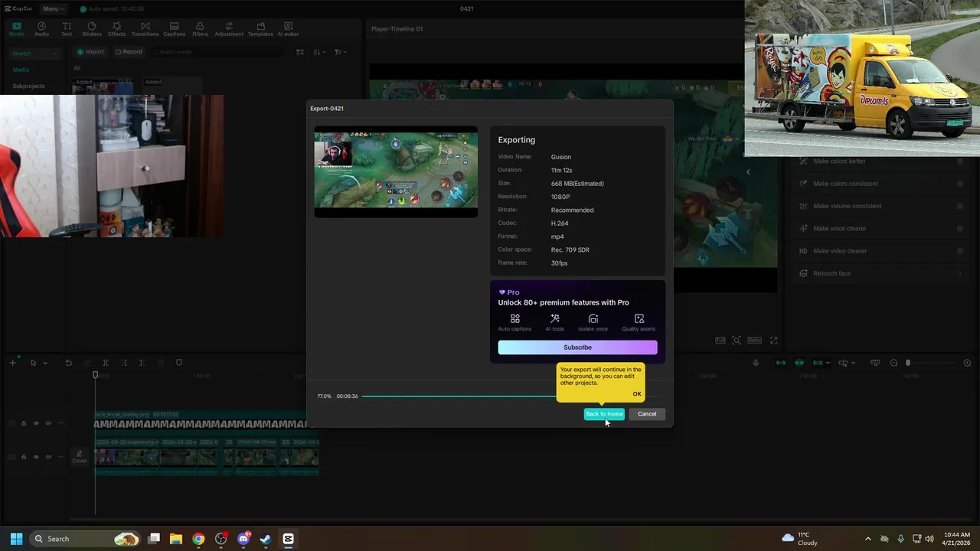Toggle Make colors consistent

pos(960,184)
